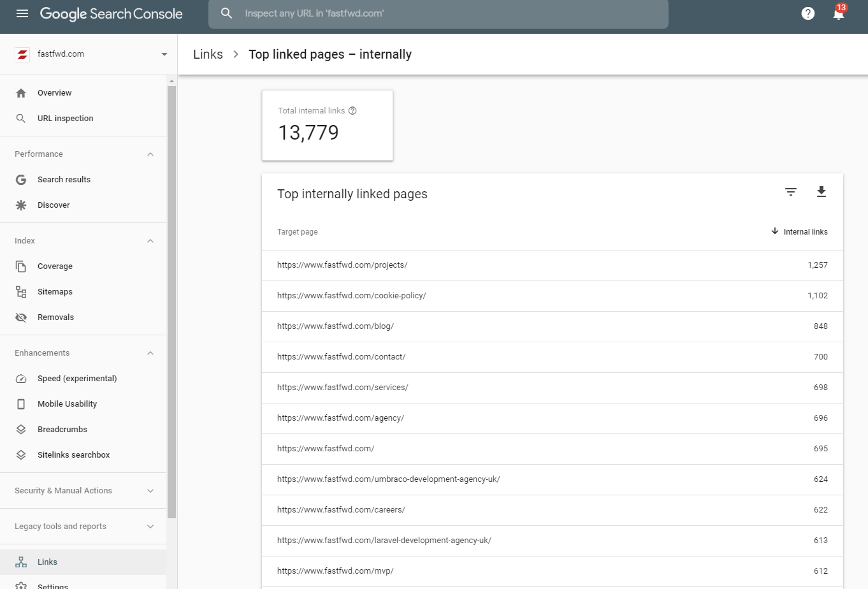Open the hamburger main menu
Viewport: 868px width, 589px height.
(22, 13)
